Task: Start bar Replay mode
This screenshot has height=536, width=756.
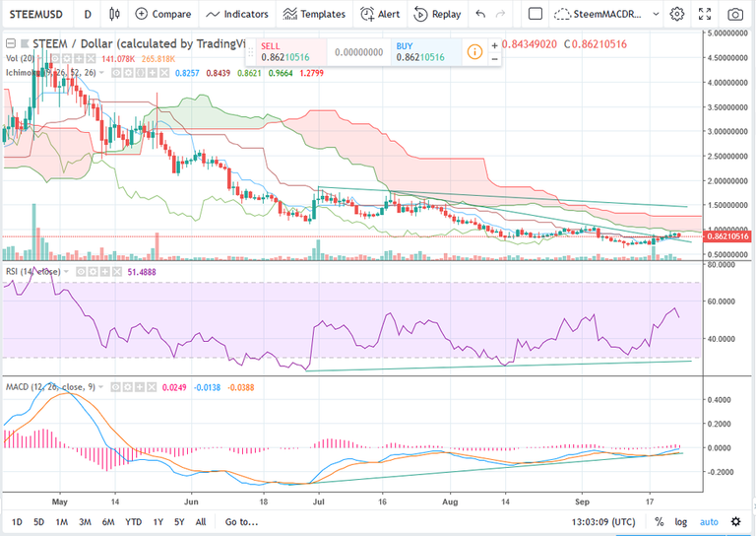Action: (437, 14)
